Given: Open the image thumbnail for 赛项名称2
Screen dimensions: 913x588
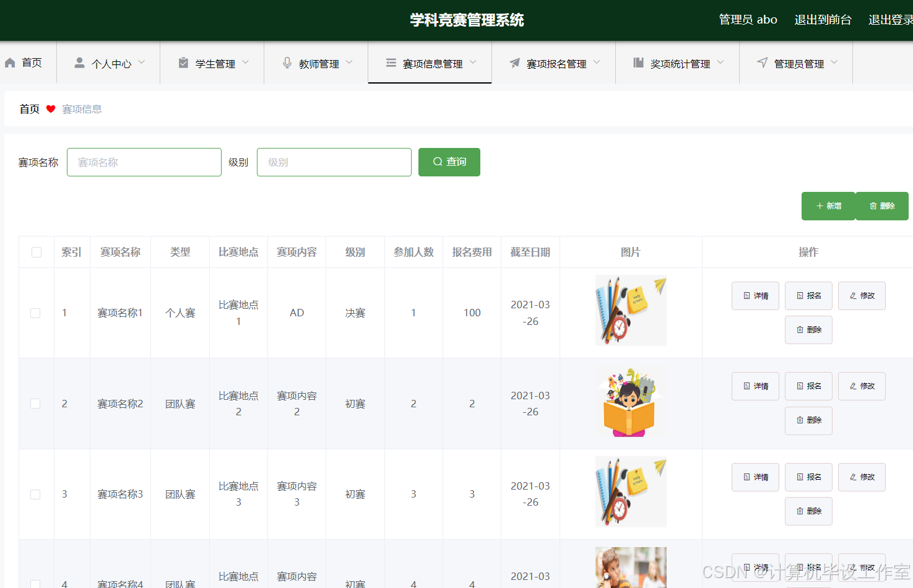Looking at the screenshot, I should 631,402.
